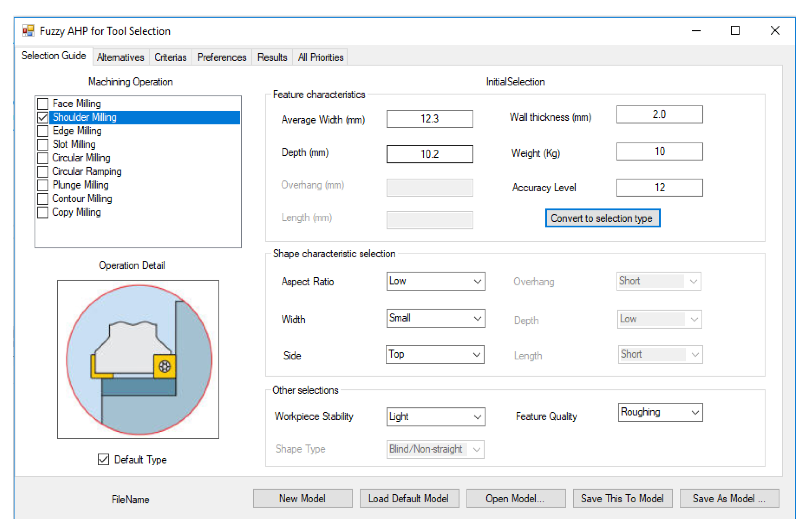Enable the Slot Milling option
The image size is (804, 532).
[x=43, y=144]
